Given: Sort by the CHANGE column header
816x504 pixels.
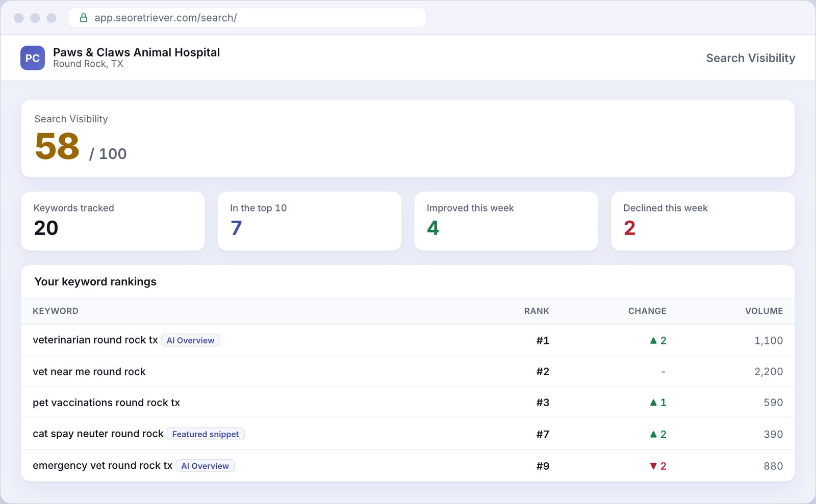Looking at the screenshot, I should pos(647,311).
